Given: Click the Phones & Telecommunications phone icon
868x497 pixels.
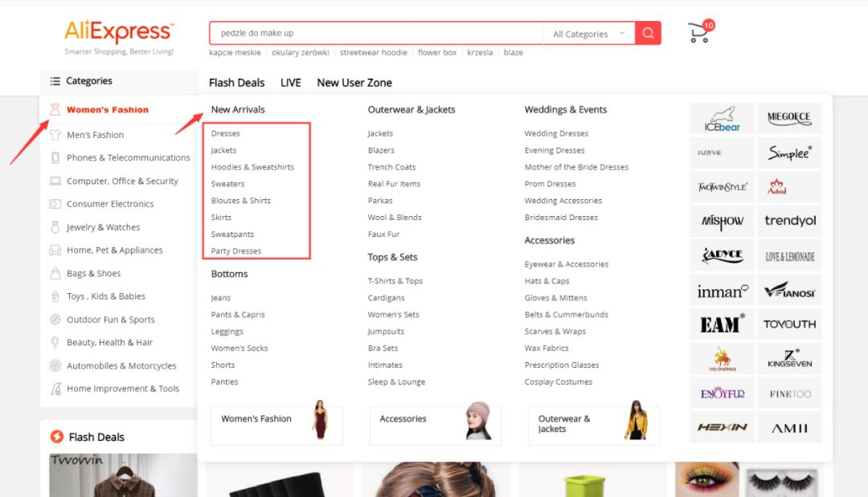Looking at the screenshot, I should (55, 157).
